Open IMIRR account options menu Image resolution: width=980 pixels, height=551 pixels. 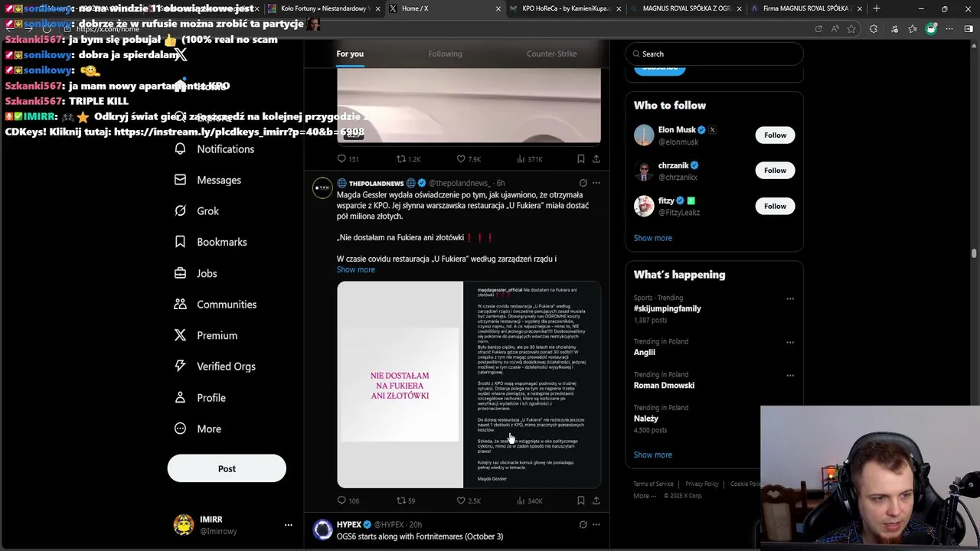pos(288,525)
